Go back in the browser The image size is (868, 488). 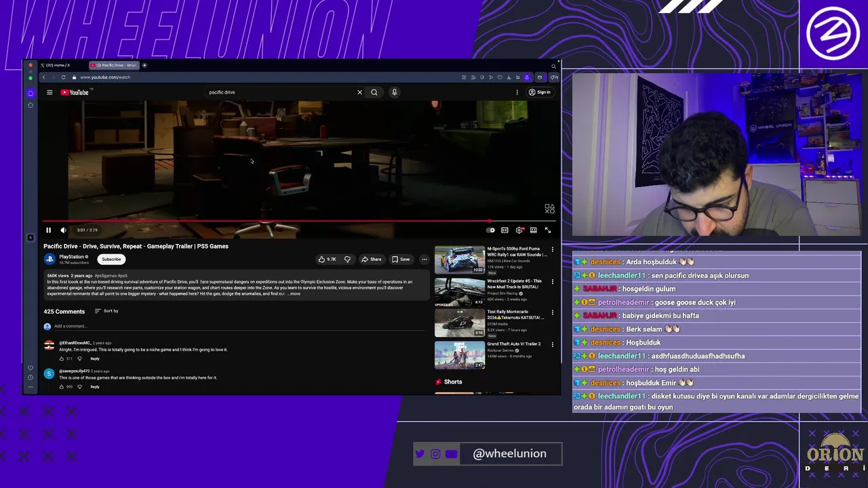tap(44, 77)
